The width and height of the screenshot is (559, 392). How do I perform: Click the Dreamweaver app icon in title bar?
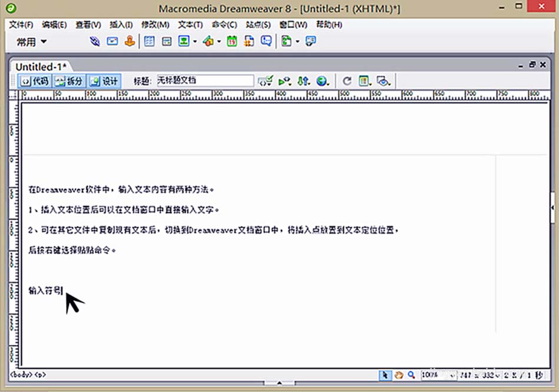(x=11, y=8)
